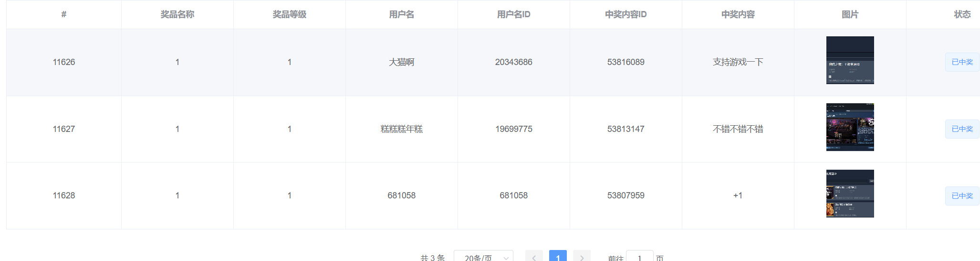Screen dimensions: 980x261
Task: Click the 奖品等级 column header
Action: [290, 14]
